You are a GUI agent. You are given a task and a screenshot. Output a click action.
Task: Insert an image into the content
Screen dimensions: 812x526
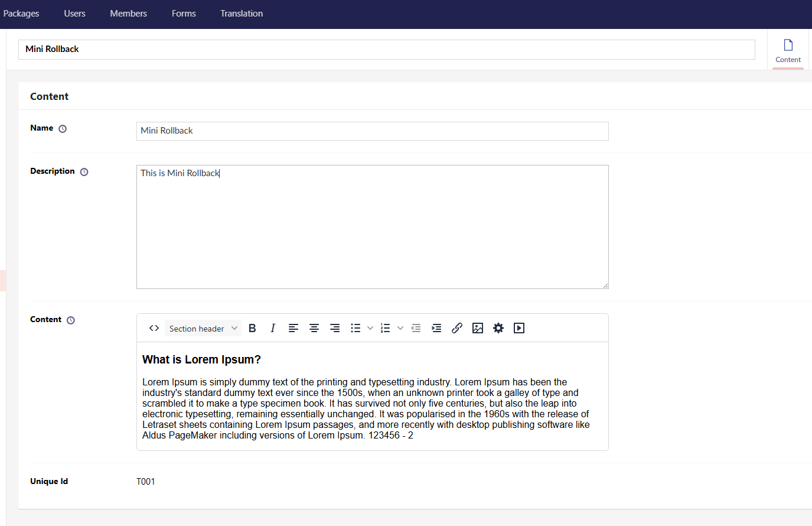(x=478, y=328)
